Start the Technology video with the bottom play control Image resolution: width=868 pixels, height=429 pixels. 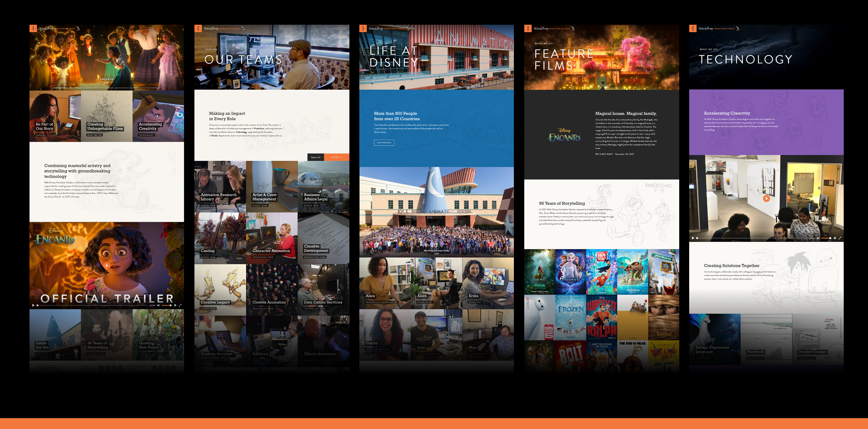click(x=693, y=238)
